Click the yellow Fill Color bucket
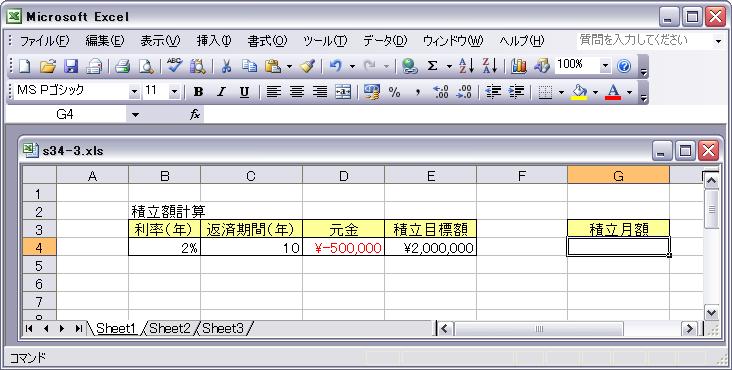This screenshot has height=370, width=732. click(x=579, y=92)
